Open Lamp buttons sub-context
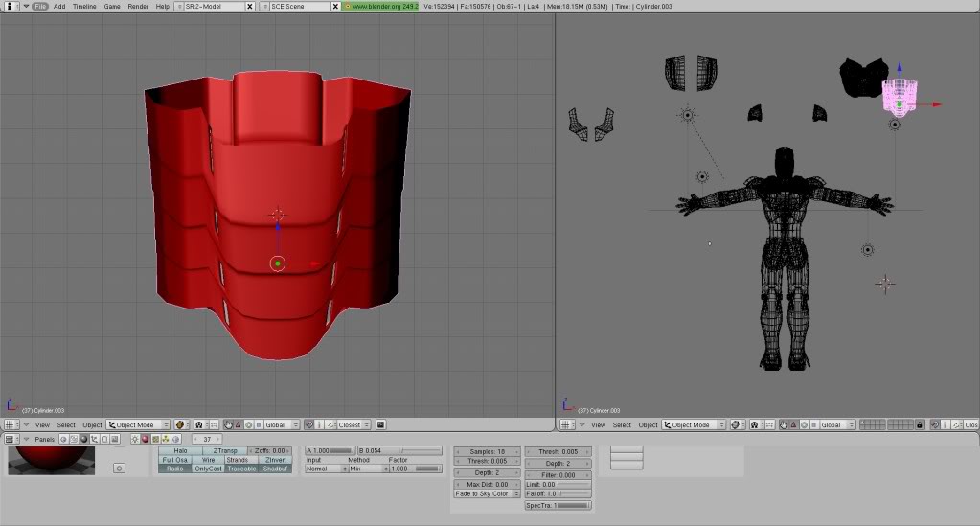The image size is (980, 526). point(135,439)
